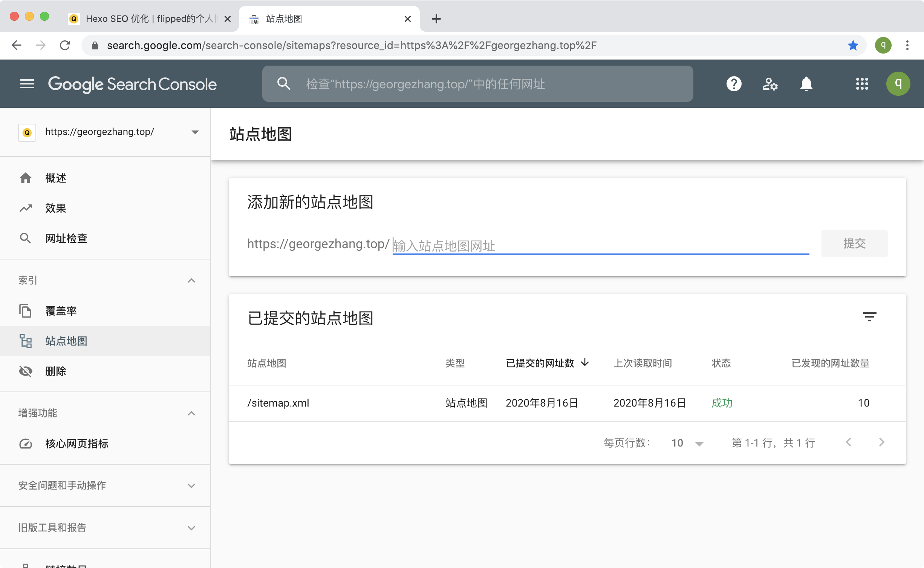Screen dimensions: 924x568
Task: Open the notifications bell
Action: (806, 84)
